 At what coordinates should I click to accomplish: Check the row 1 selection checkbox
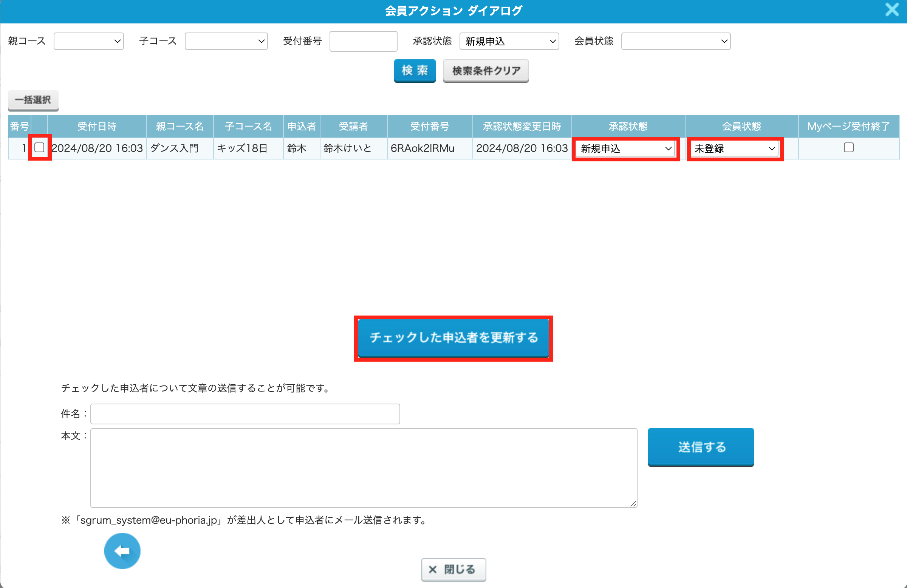[39, 147]
